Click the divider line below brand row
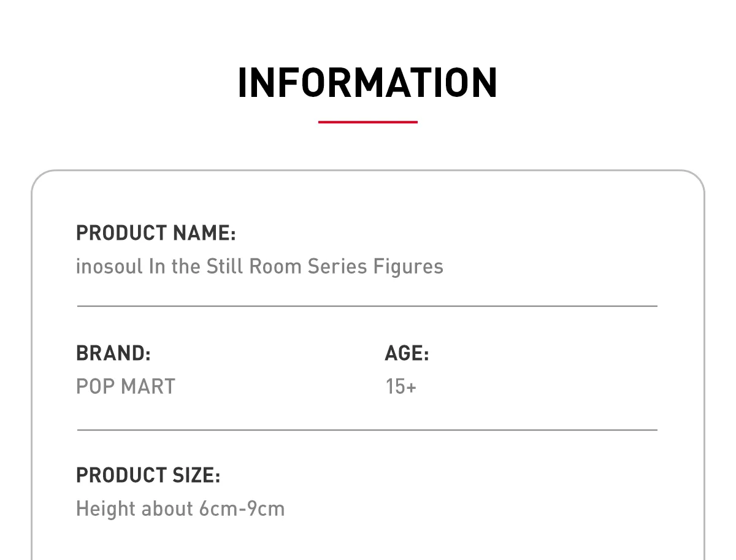 click(x=367, y=430)
